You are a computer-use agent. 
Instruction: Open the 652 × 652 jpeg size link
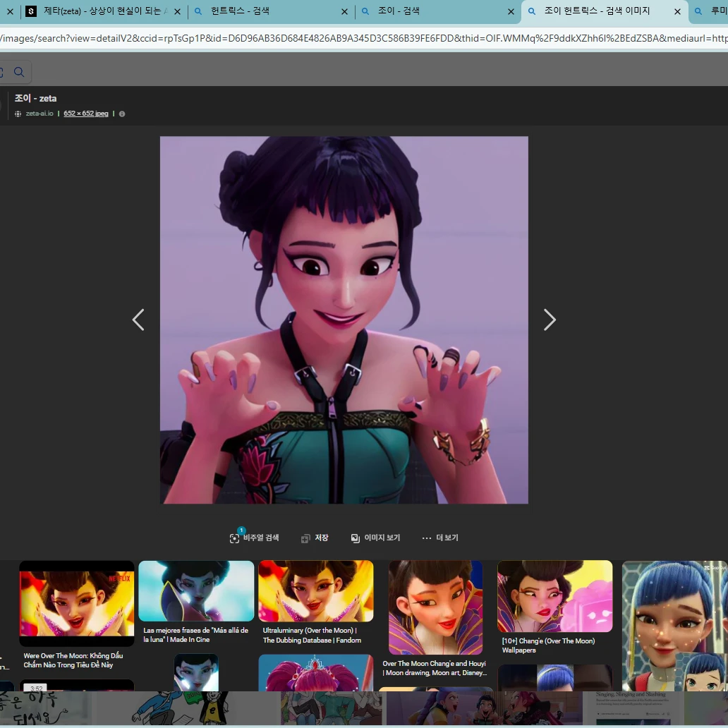tap(86, 114)
